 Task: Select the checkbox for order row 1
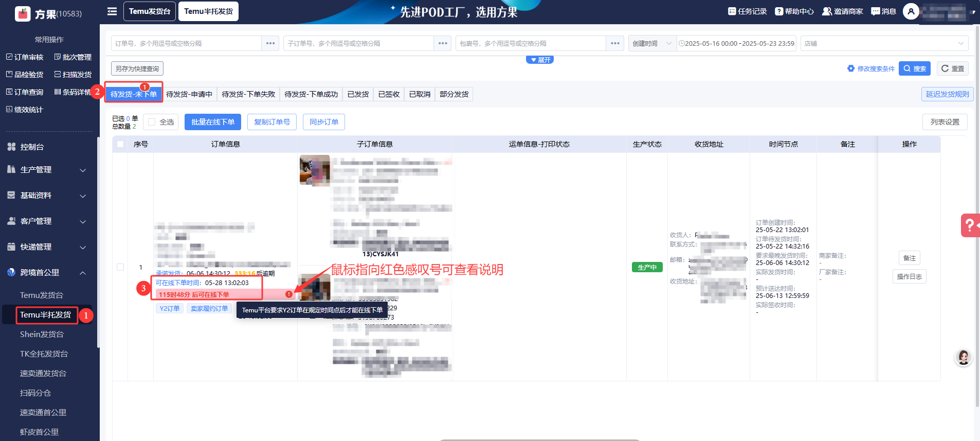coord(120,267)
